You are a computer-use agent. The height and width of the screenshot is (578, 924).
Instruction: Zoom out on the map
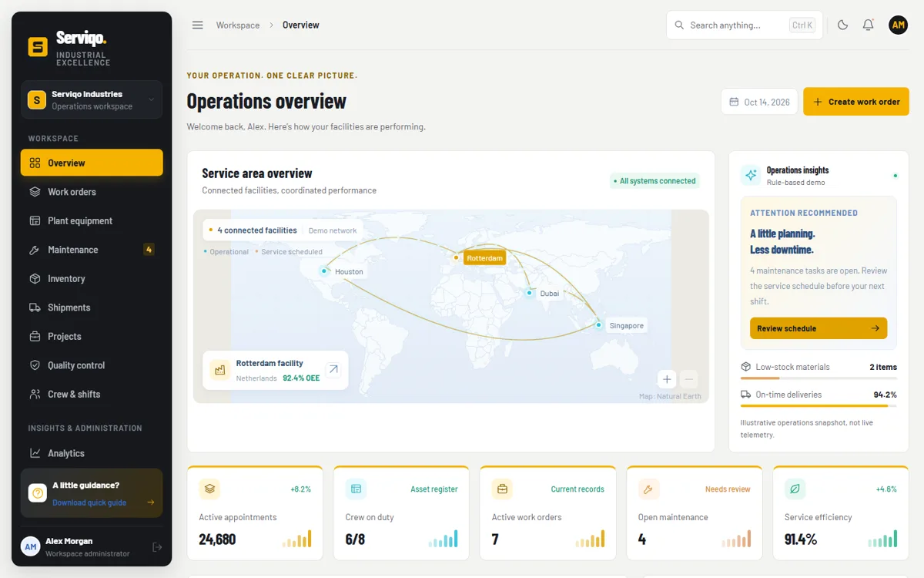689,378
